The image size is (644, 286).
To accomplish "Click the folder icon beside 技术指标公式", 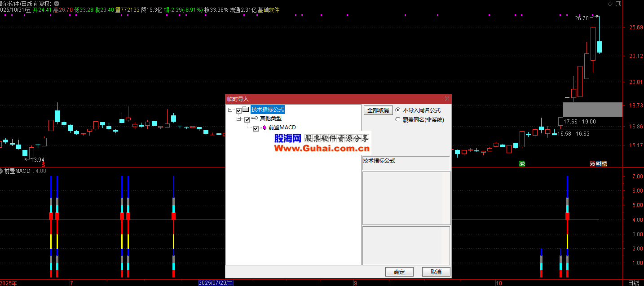I will (x=246, y=110).
